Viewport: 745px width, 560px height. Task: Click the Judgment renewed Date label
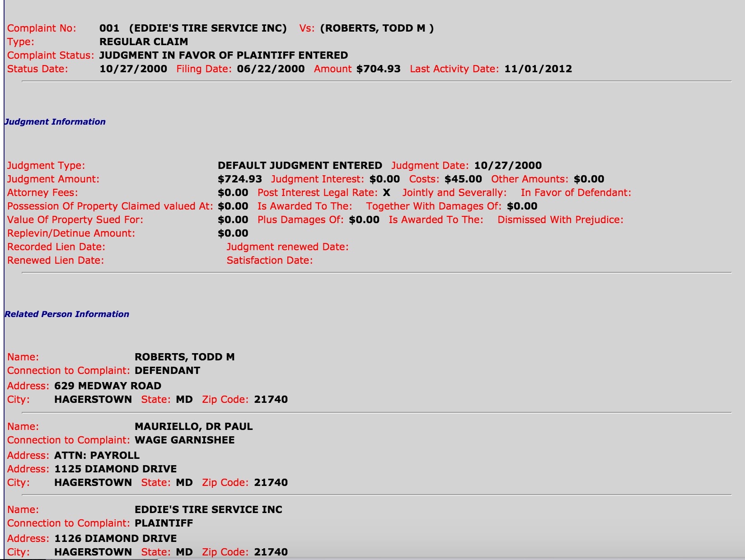coord(288,247)
